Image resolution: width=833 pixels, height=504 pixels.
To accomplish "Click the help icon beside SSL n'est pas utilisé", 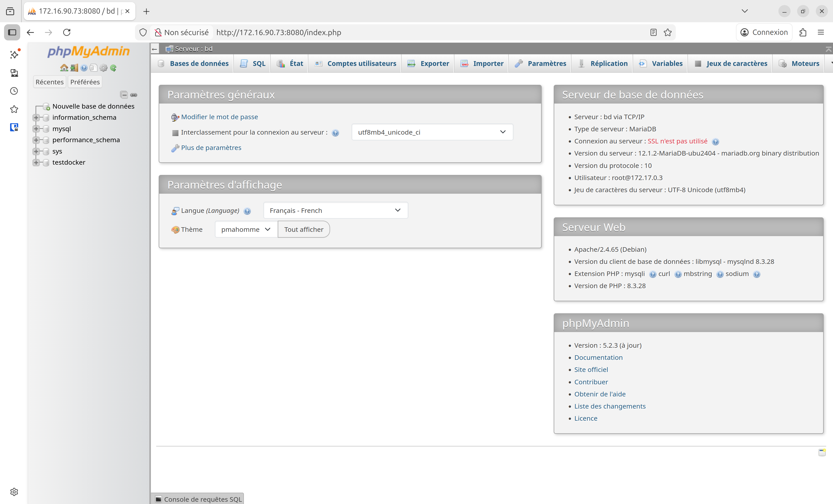I will point(715,142).
